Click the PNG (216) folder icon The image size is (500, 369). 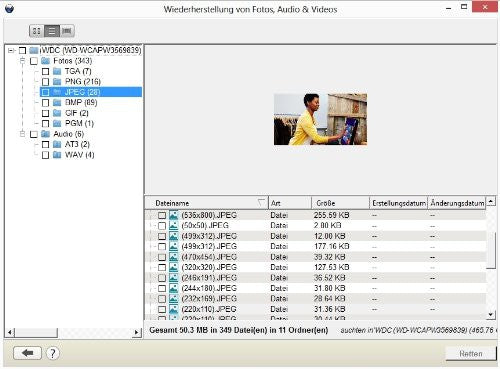(x=57, y=82)
